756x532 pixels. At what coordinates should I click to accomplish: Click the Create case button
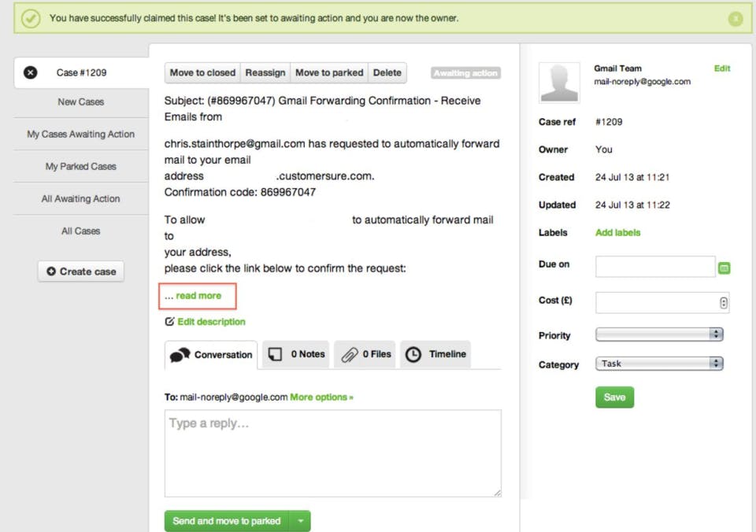click(81, 272)
